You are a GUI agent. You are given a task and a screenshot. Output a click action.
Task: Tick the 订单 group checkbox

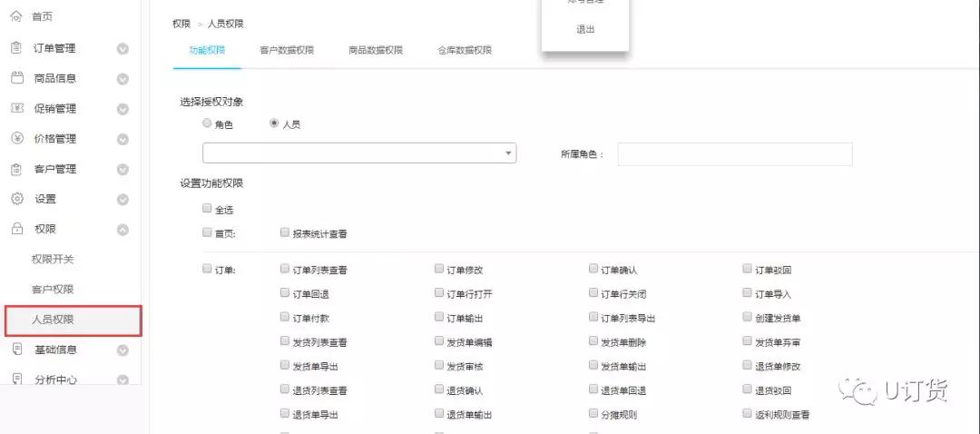tap(207, 269)
